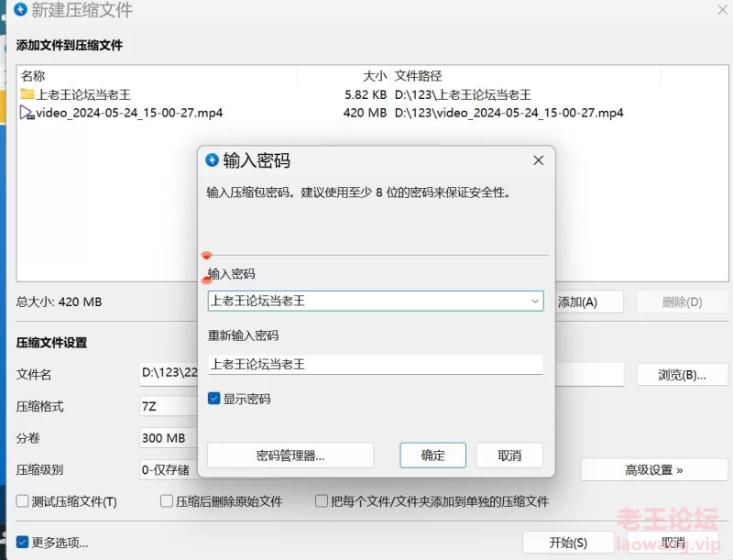Click 取消 at the bottom of the main window
The height and width of the screenshot is (560, 733).
point(673,543)
